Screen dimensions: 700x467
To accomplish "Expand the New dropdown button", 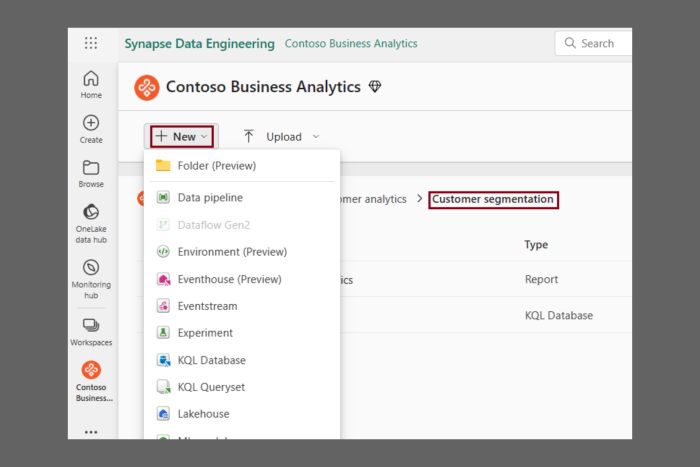I will coord(182,137).
